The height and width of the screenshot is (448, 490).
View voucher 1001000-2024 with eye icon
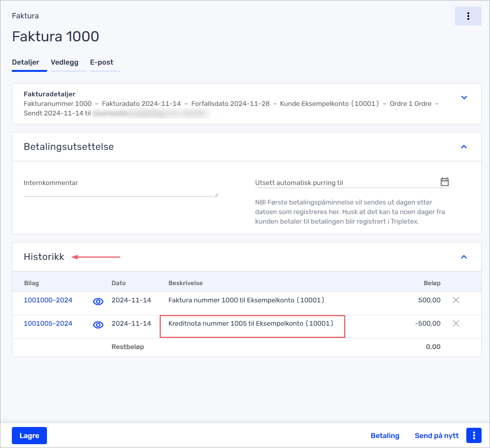[x=98, y=302]
